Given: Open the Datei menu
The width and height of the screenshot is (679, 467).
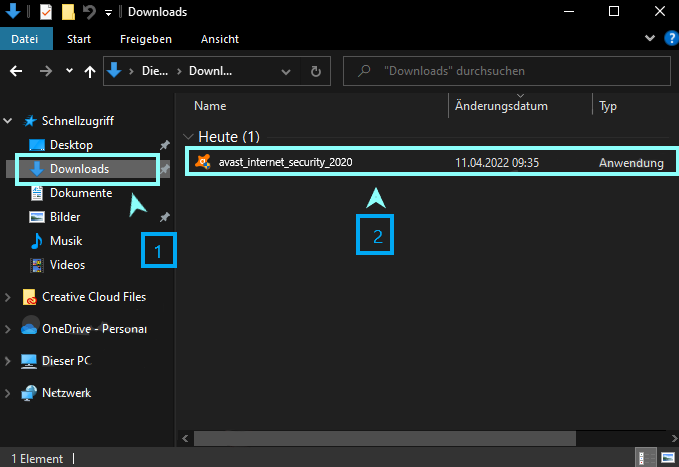Looking at the screenshot, I should point(25,39).
